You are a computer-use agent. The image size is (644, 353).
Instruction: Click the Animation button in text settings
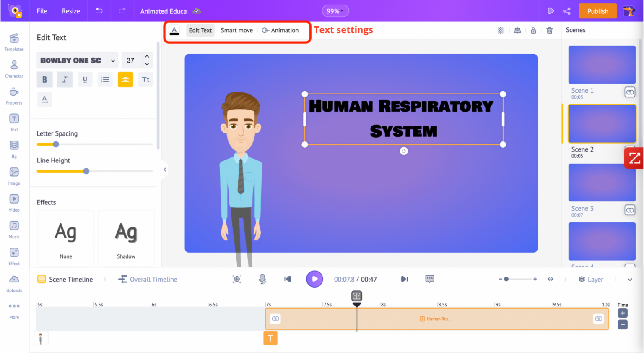coord(280,30)
